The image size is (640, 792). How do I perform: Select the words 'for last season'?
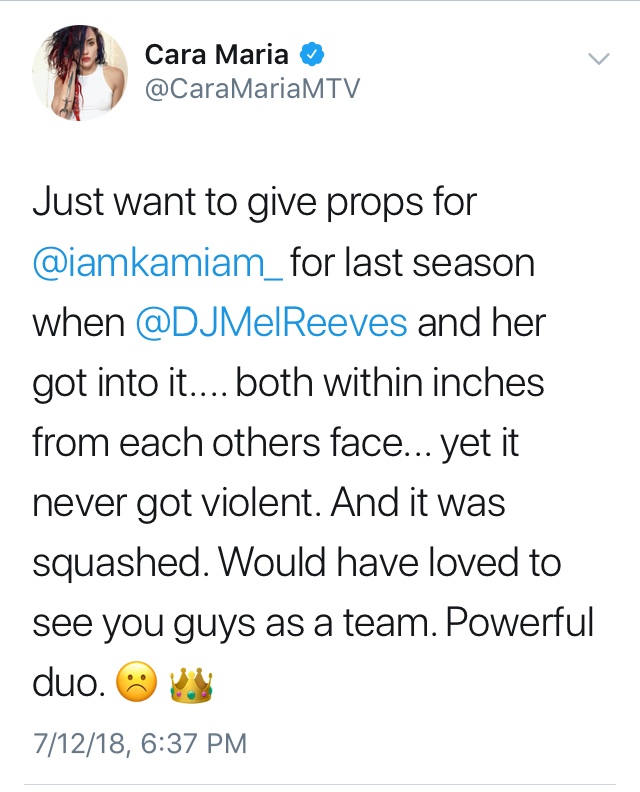[413, 263]
